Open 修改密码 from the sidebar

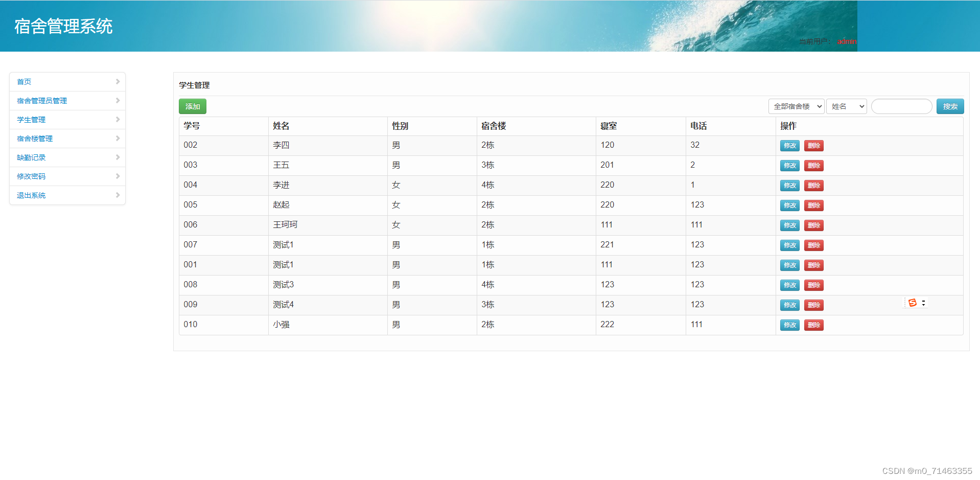pyautogui.click(x=31, y=176)
